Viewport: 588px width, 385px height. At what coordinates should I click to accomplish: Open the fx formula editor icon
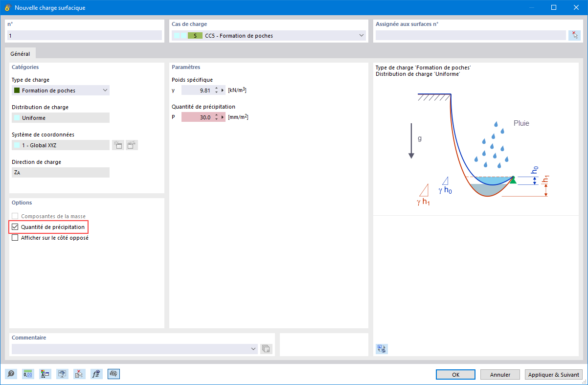click(96, 374)
